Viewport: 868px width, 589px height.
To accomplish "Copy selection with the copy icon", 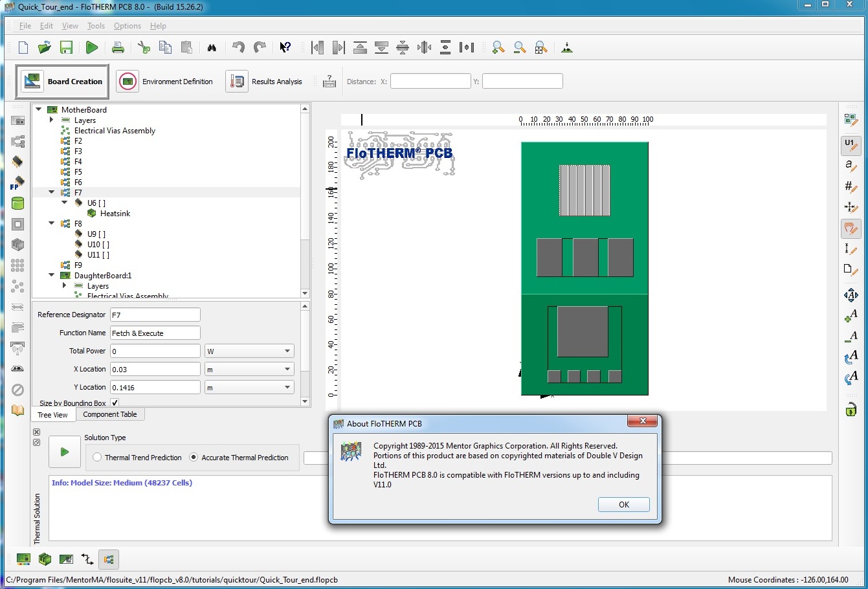I will coord(165,47).
